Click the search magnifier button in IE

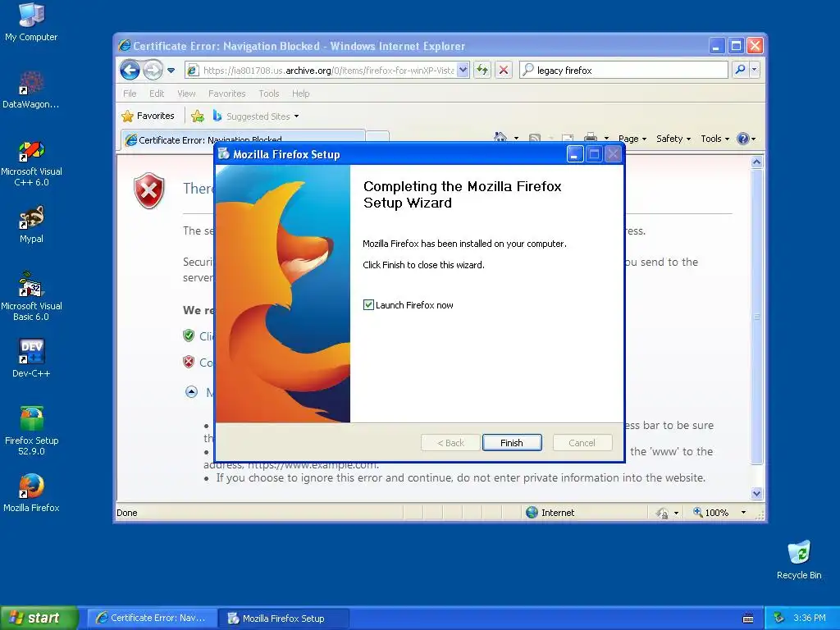(x=740, y=70)
